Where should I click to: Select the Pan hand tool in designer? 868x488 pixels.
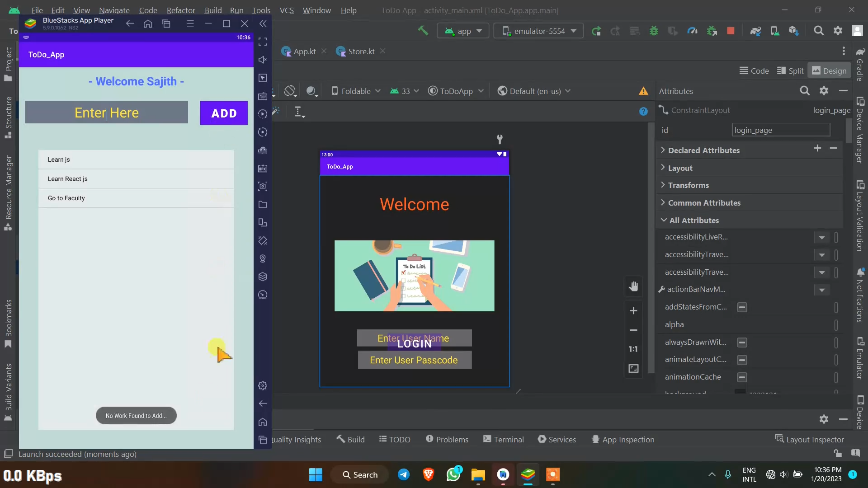click(x=633, y=286)
